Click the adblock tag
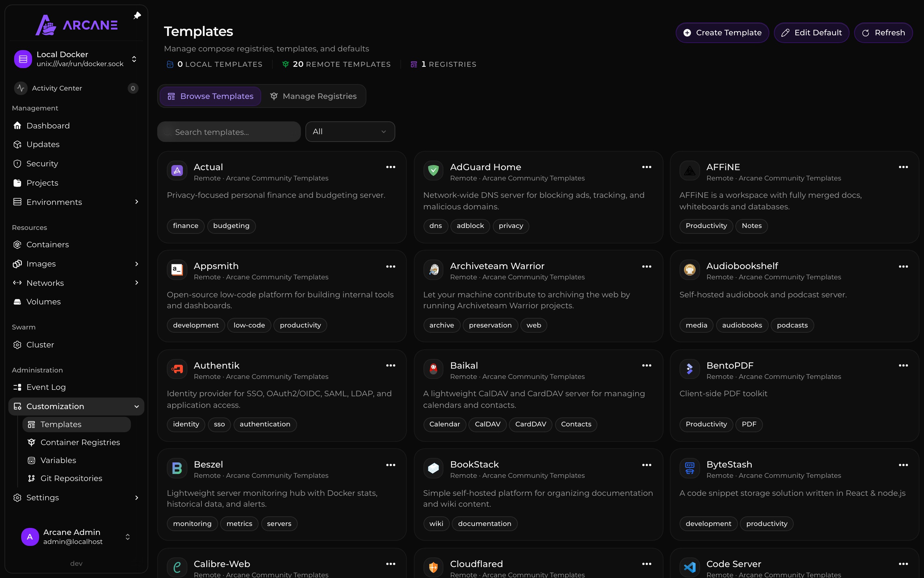This screenshot has height=578, width=924. pyautogui.click(x=470, y=226)
